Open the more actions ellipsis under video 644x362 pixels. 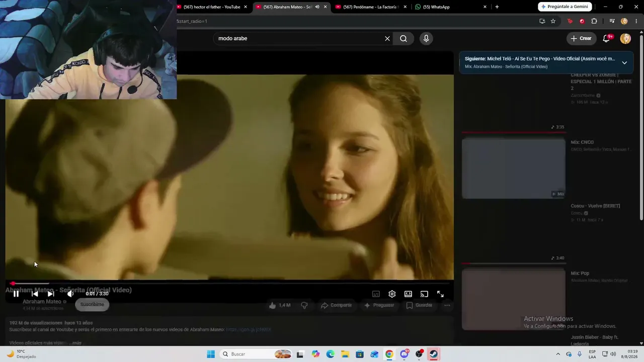point(447,305)
